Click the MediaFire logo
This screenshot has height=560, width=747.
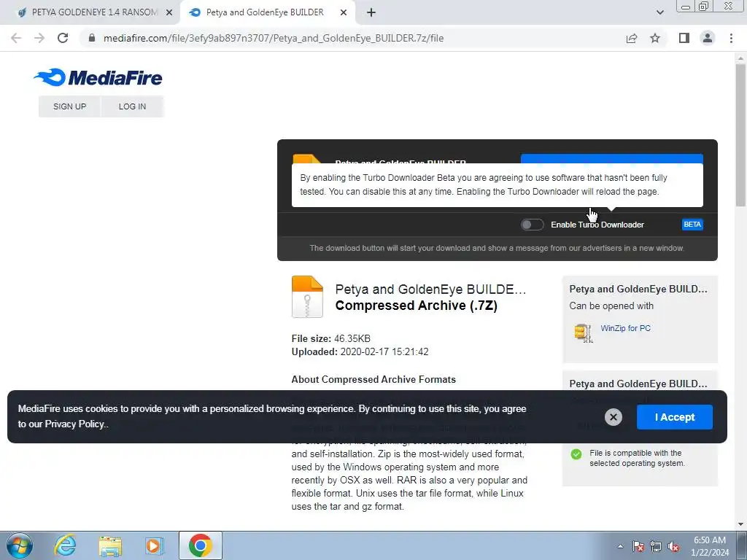point(98,77)
